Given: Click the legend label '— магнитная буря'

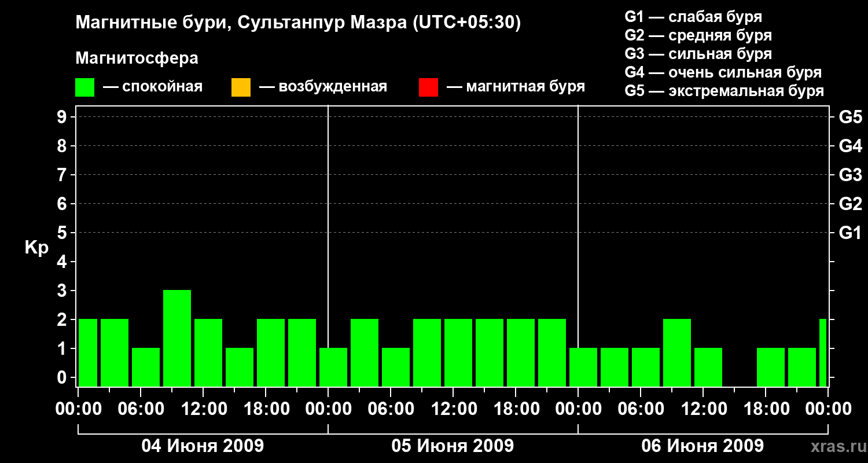Looking at the screenshot, I should (516, 87).
